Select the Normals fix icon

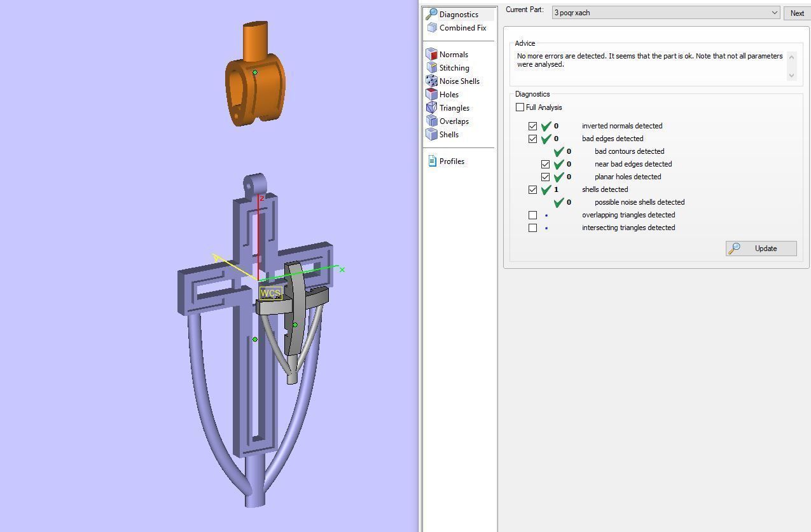[x=432, y=55]
